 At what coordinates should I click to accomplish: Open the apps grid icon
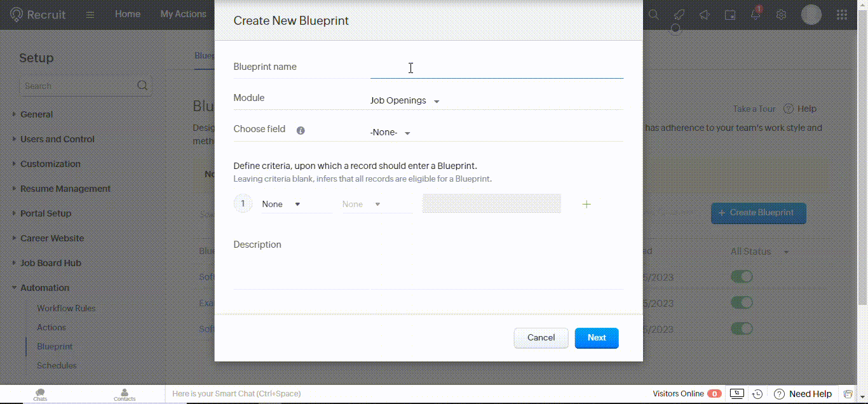point(841,14)
